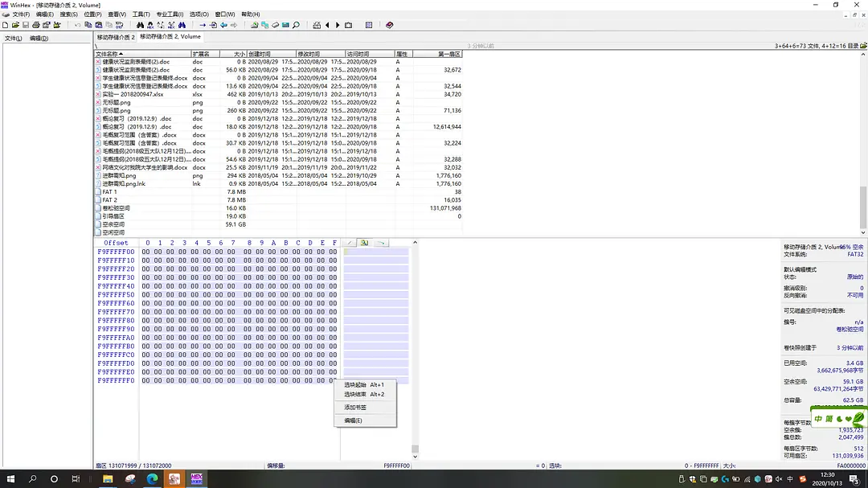This screenshot has width=868, height=488.
Task: Click the Find text binoculars icon
Action: click(141, 25)
